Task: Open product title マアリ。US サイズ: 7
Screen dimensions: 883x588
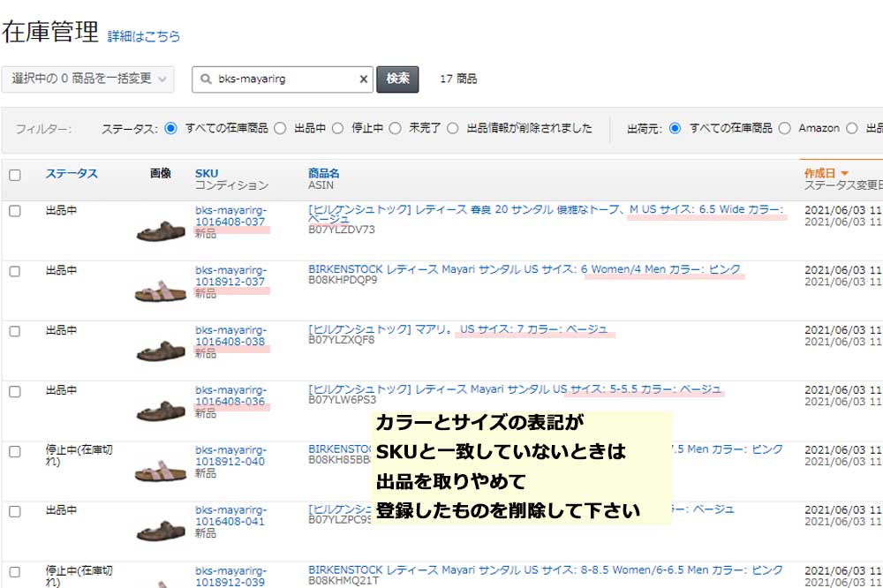Action: [x=457, y=329]
